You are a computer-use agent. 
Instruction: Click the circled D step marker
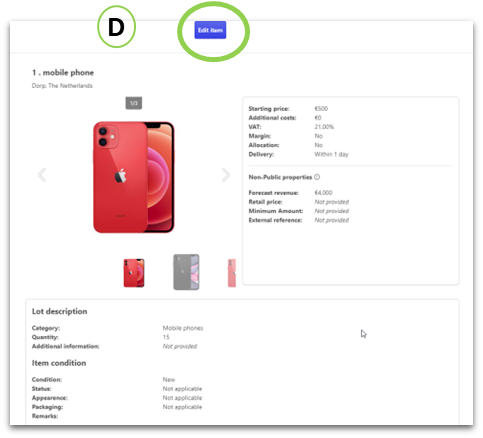click(x=116, y=27)
